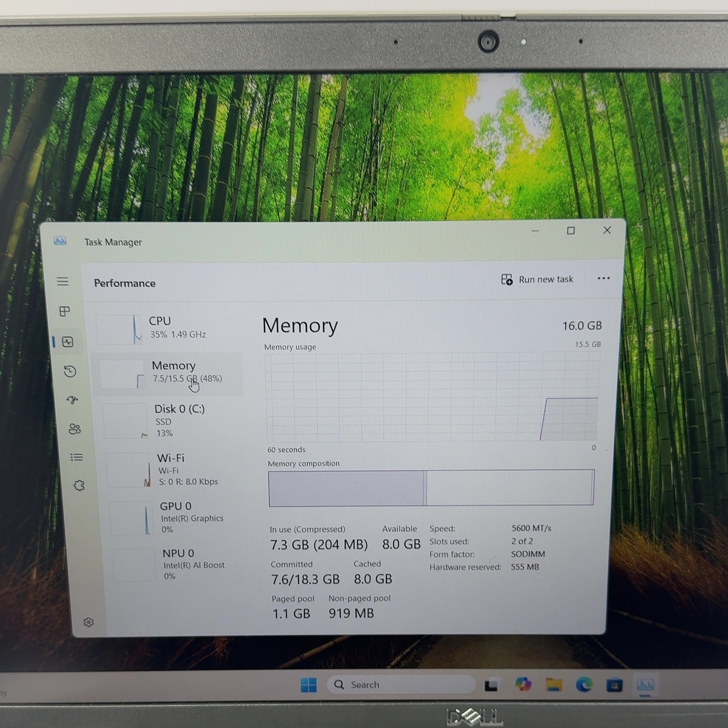This screenshot has width=728, height=728.
Task: Open the Details list icon
Action: coord(76,457)
